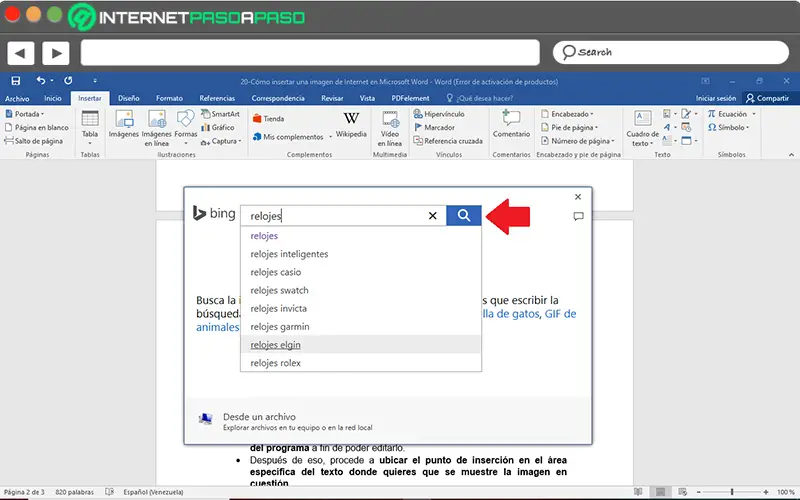Insert a SmartArt graphic
The width and height of the screenshot is (800, 500).
click(220, 114)
